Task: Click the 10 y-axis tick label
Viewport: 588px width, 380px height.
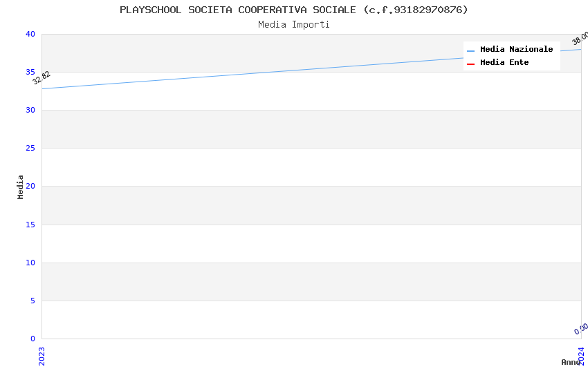Action: (x=30, y=263)
